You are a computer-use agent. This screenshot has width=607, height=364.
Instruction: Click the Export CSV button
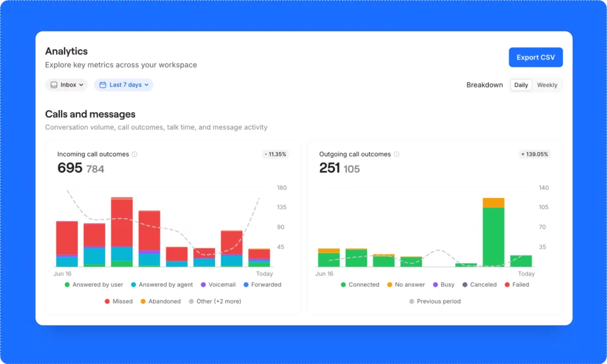click(535, 58)
